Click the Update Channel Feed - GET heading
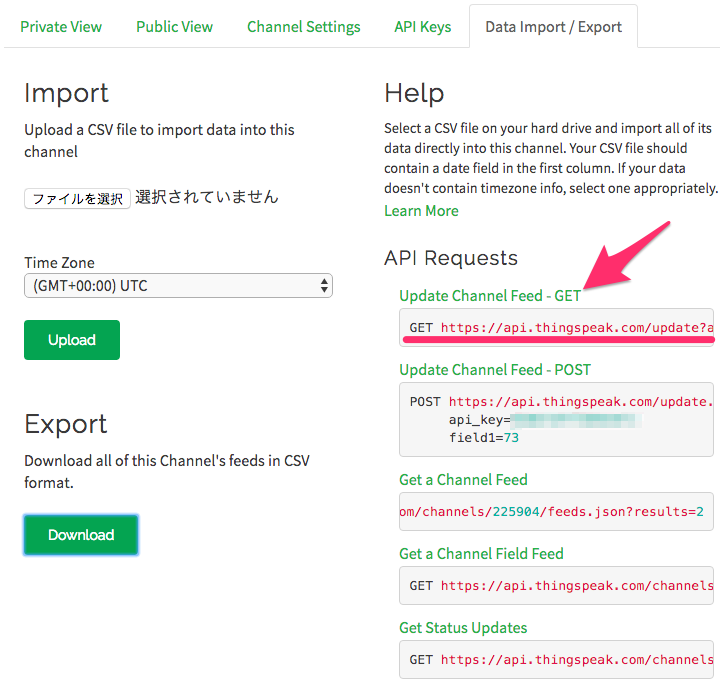The height and width of the screenshot is (681, 720). 490,296
